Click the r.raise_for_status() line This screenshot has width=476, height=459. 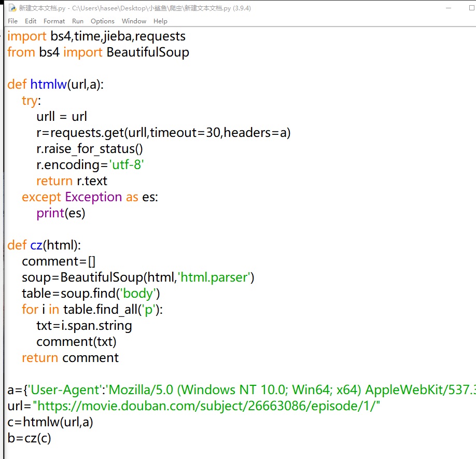89,149
